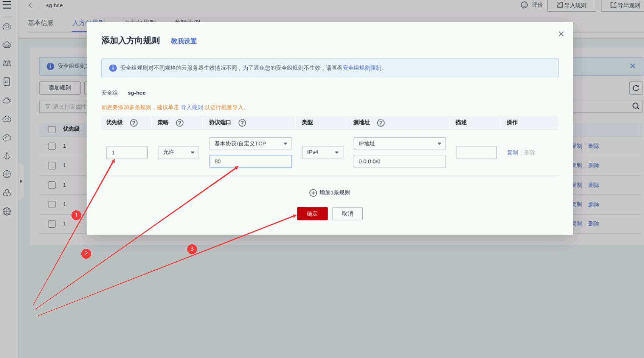Click the cloud with lightning bolt icon

pos(7,137)
